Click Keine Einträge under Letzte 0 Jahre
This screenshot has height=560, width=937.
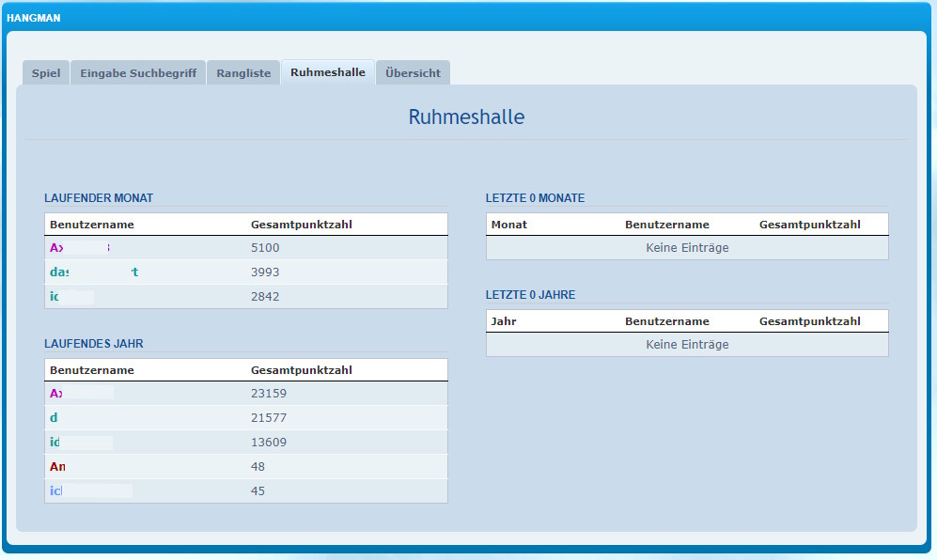[687, 345]
